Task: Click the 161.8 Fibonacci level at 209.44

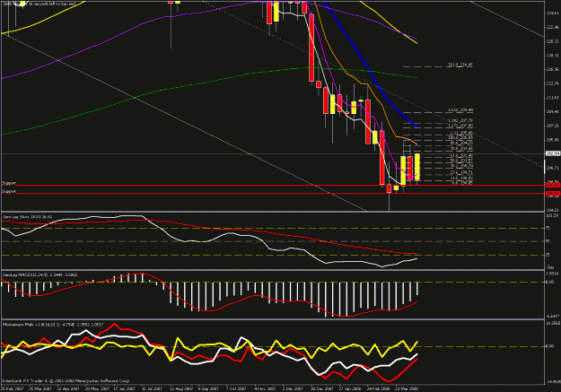Action: (460, 110)
